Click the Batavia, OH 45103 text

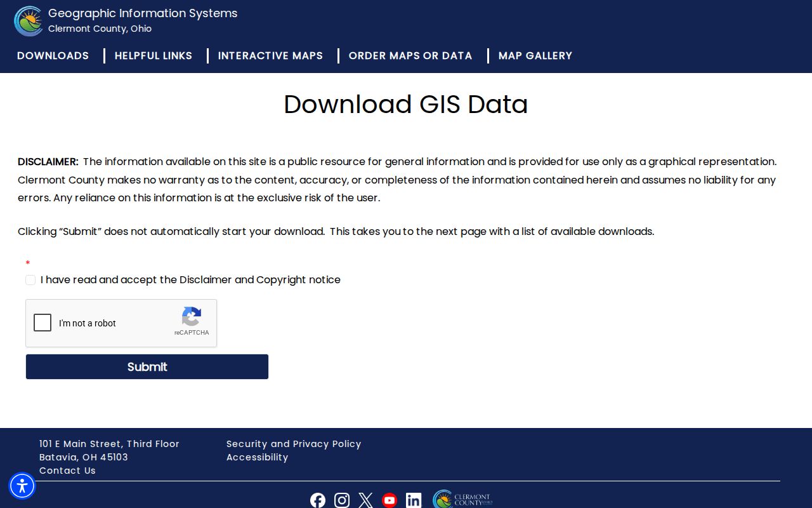84,457
